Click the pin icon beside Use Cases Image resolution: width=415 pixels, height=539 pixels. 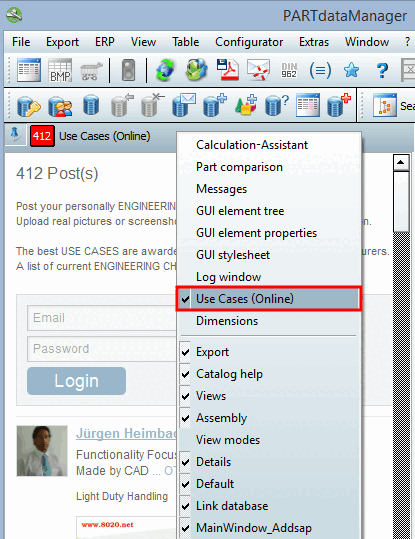15,135
